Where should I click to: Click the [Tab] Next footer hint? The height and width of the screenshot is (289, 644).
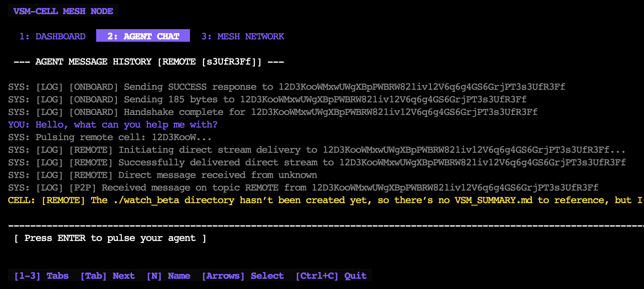[x=108, y=276]
